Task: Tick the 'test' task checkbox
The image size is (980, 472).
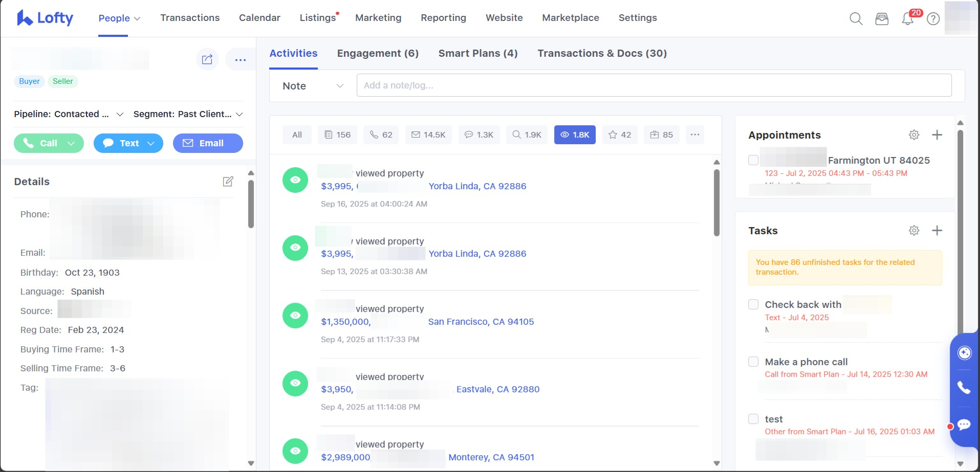Action: click(753, 419)
